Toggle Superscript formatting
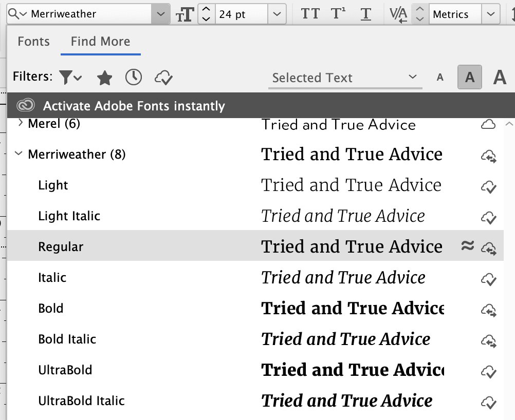This screenshot has height=420, width=515. (338, 14)
